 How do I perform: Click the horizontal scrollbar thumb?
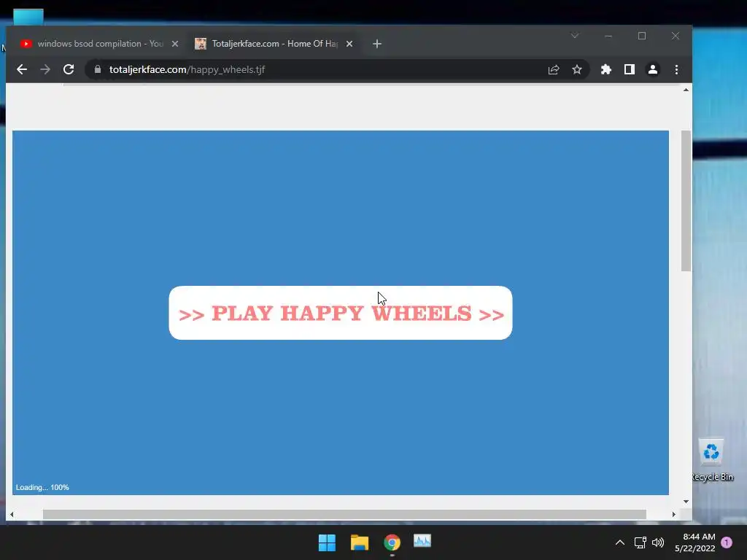click(x=344, y=514)
